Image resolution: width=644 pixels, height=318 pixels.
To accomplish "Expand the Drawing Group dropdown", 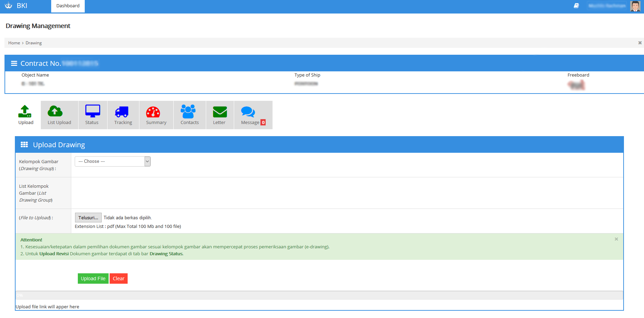I will coord(113,161).
